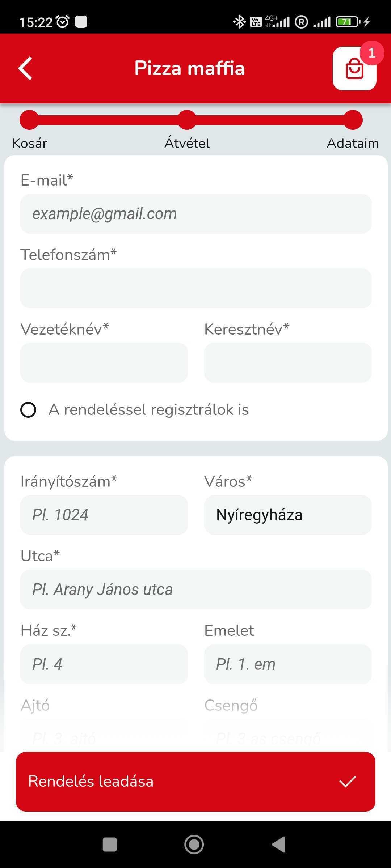
Task: Tap Android recent apps square button
Action: (x=110, y=844)
